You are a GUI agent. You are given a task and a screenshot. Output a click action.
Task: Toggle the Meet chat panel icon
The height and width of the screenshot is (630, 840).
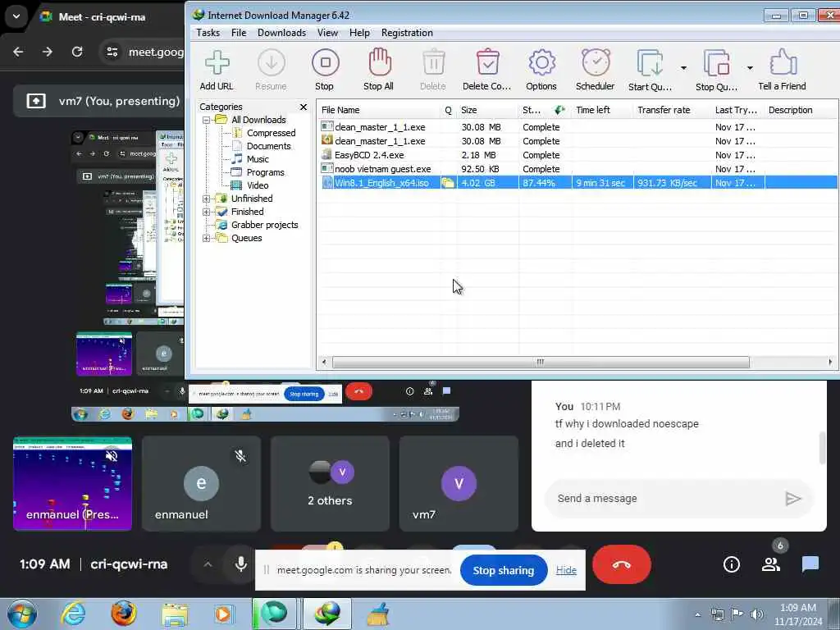click(x=810, y=564)
